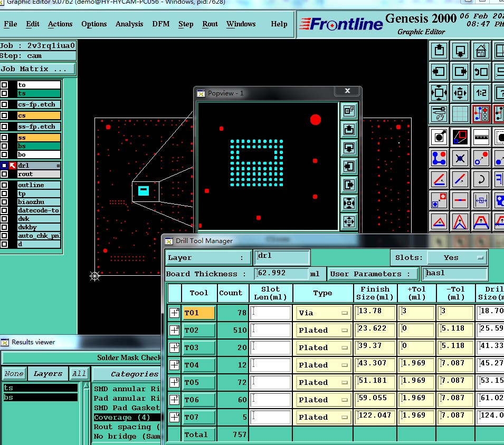Open the Edit menu
Screen dimensions: 504x445
tap(33, 24)
